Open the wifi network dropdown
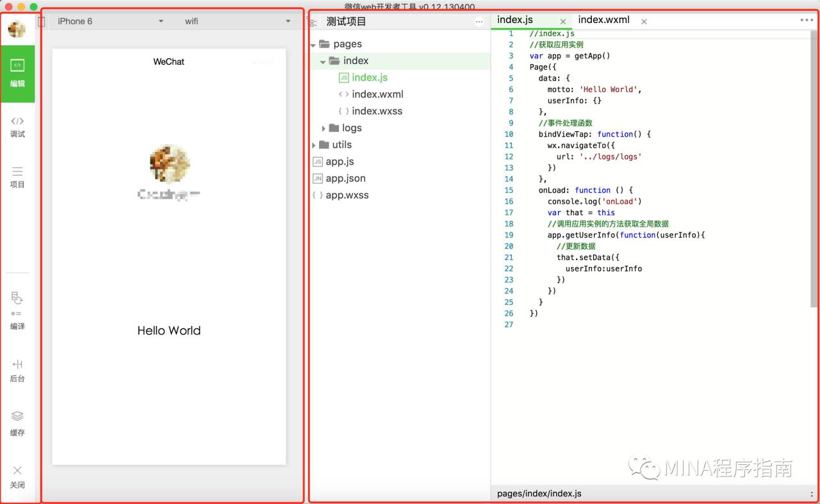 pos(238,21)
